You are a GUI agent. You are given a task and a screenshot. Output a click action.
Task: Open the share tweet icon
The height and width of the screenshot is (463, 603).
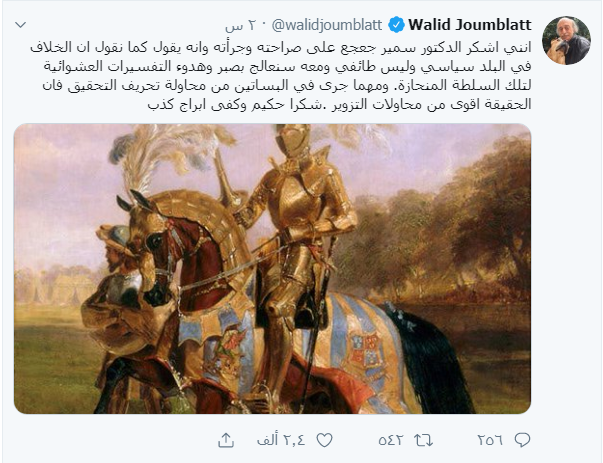click(226, 440)
